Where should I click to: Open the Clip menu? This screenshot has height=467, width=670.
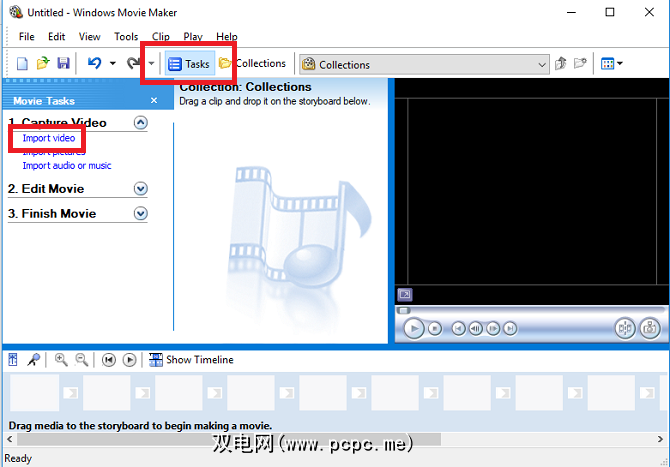(161, 37)
